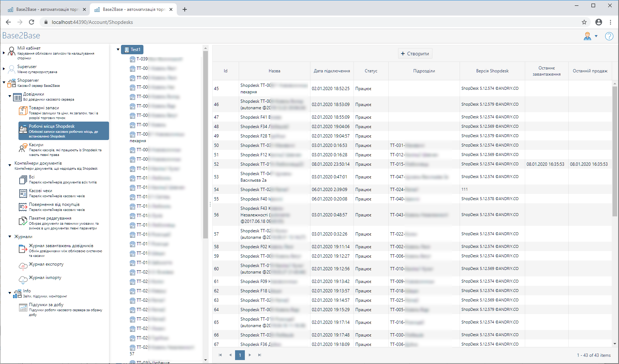Screen dimensions: 619x364
Task: Open a new browser tab
Action: tap(185, 9)
